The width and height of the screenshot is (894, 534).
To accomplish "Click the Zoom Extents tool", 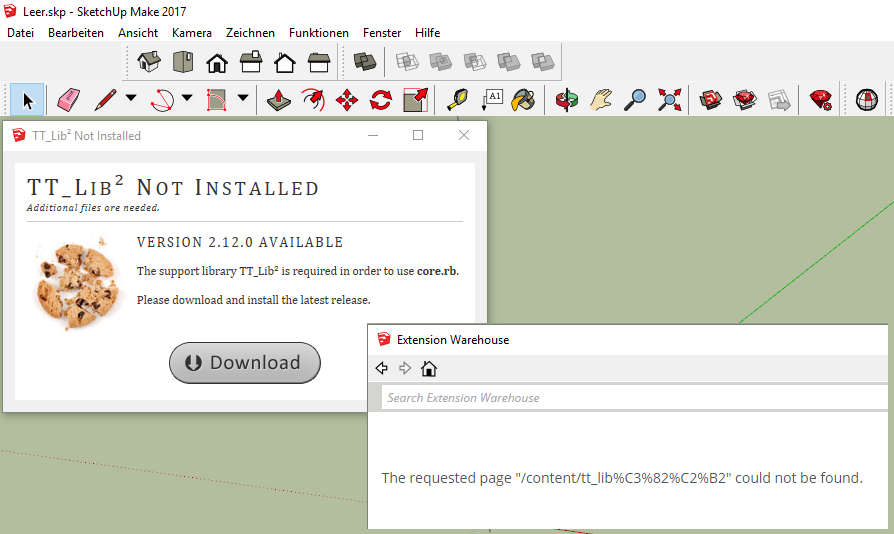I will (669, 100).
